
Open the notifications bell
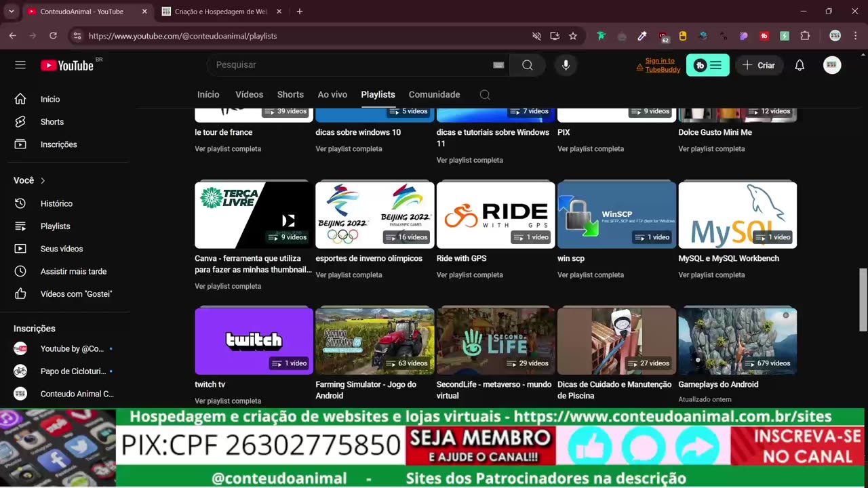pos(800,65)
